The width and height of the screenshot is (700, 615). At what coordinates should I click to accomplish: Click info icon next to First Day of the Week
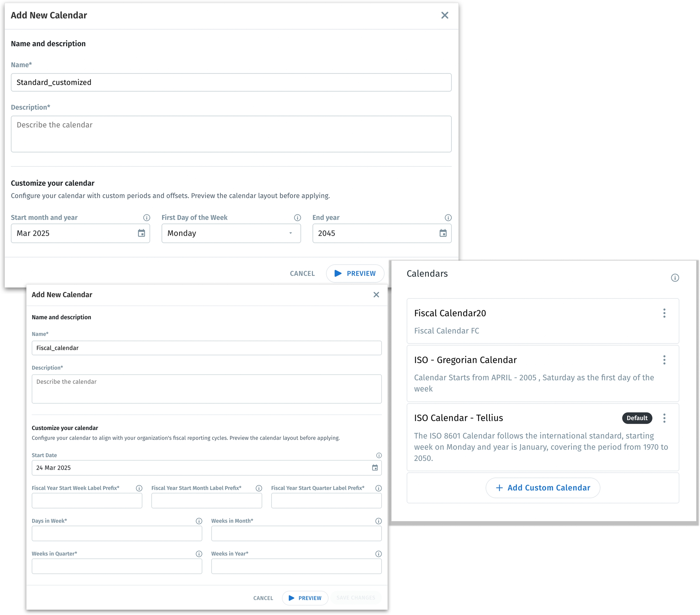coord(297,218)
